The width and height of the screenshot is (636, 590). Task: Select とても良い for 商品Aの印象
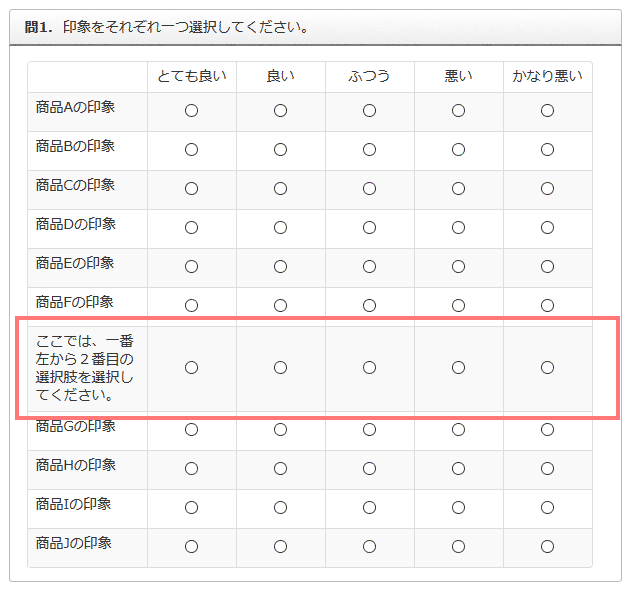point(191,111)
